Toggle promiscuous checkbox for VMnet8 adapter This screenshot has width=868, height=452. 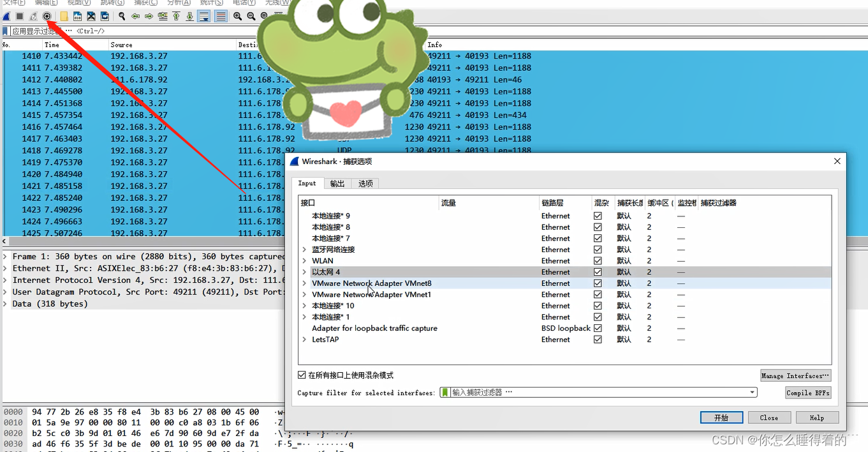coord(598,283)
